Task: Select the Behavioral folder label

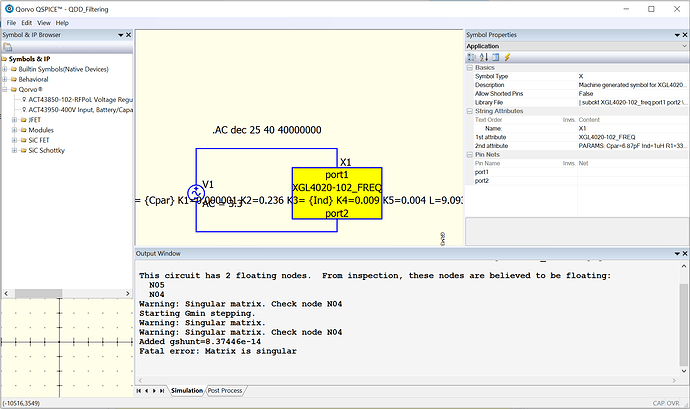Action: point(33,79)
